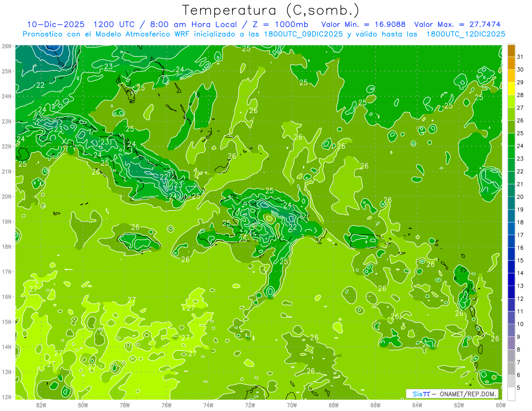The image size is (532, 411).
Task: Click the 16N latitude axis label
Action: tap(7, 297)
